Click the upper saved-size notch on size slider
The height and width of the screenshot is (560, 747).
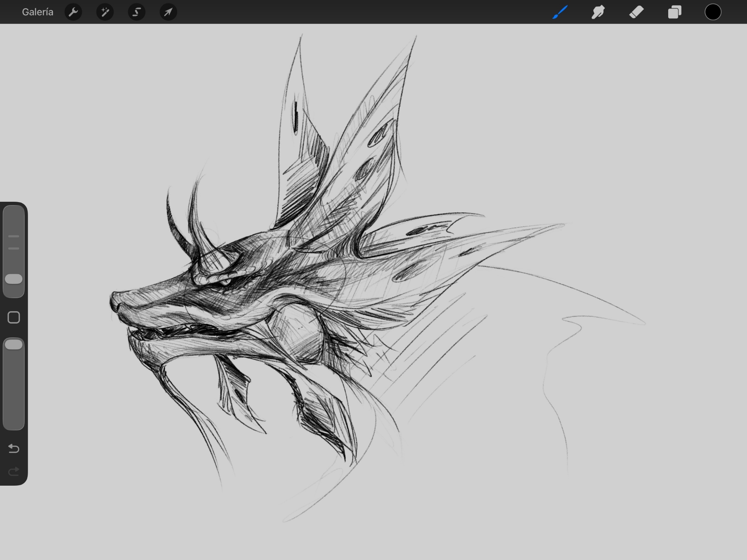coord(14,236)
